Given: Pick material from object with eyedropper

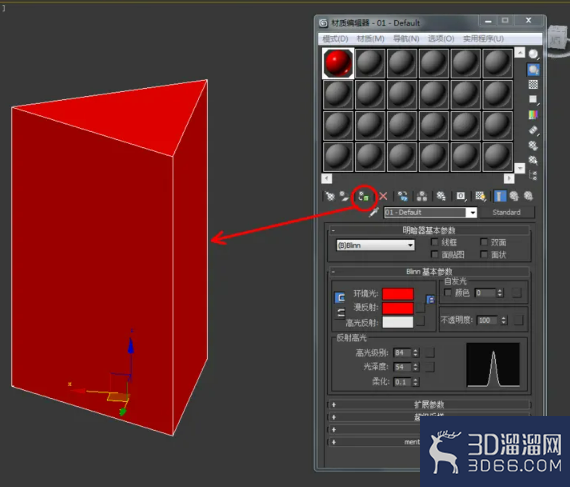Looking at the screenshot, I should coord(374,212).
